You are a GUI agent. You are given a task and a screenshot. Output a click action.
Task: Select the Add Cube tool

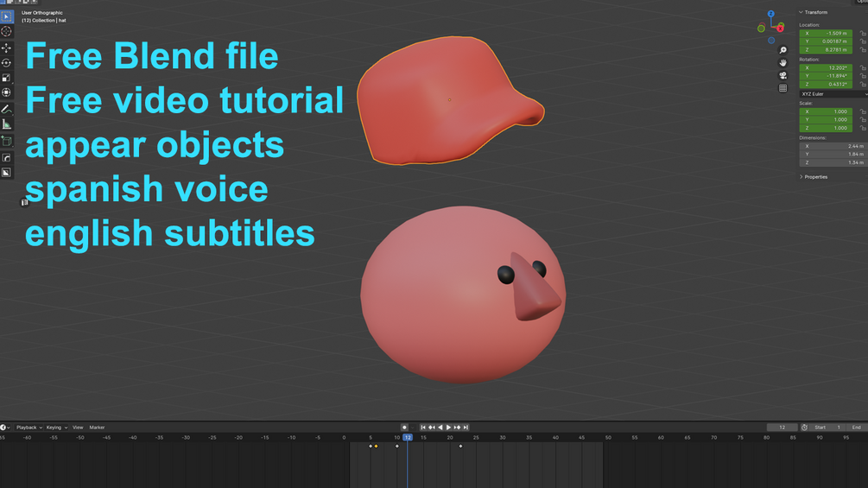(7, 141)
